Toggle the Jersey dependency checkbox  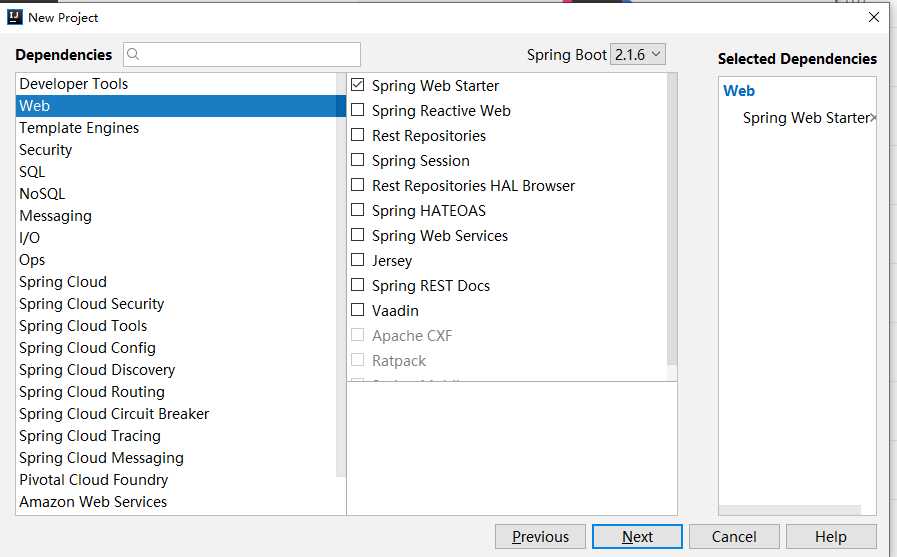358,260
